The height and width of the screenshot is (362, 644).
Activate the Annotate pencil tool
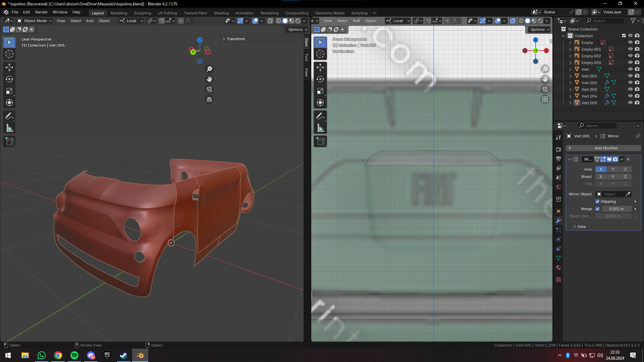9,116
